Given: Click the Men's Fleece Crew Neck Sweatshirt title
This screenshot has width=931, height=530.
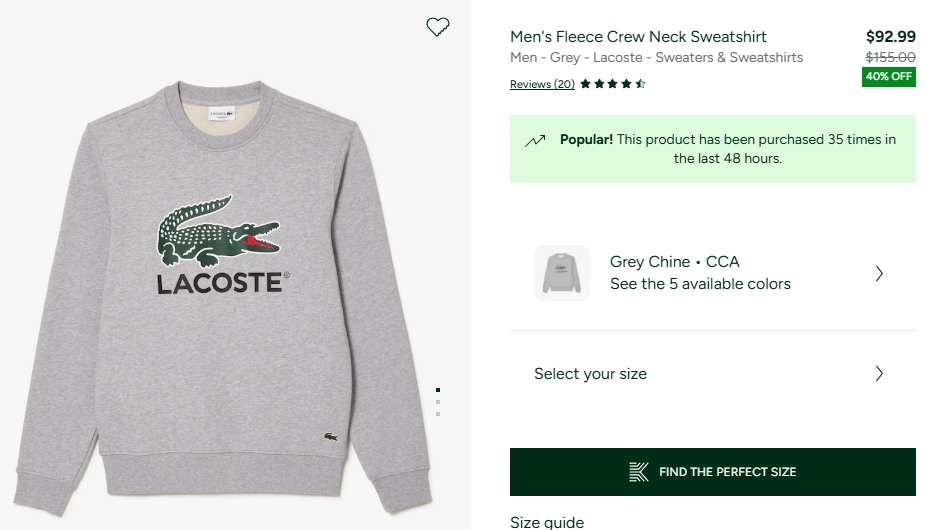Looking at the screenshot, I should point(638,37).
